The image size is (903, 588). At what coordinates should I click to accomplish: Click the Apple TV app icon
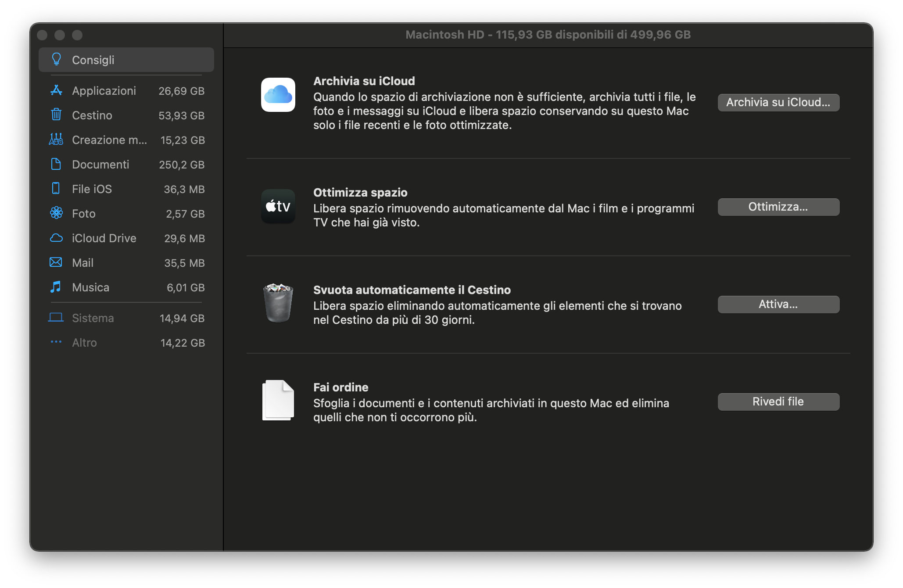(x=278, y=206)
